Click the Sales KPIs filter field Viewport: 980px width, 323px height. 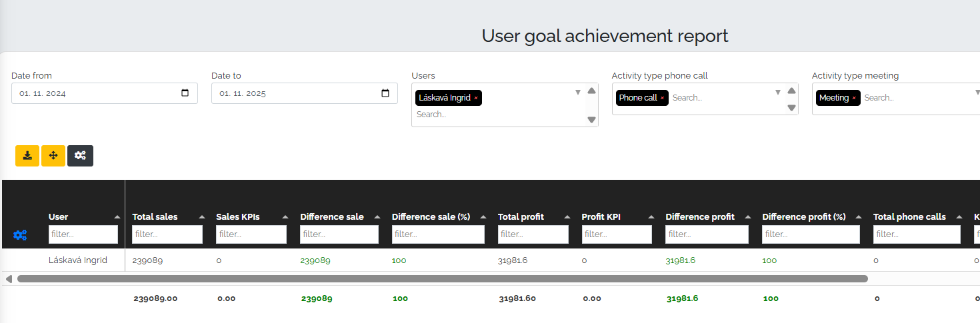coord(251,234)
